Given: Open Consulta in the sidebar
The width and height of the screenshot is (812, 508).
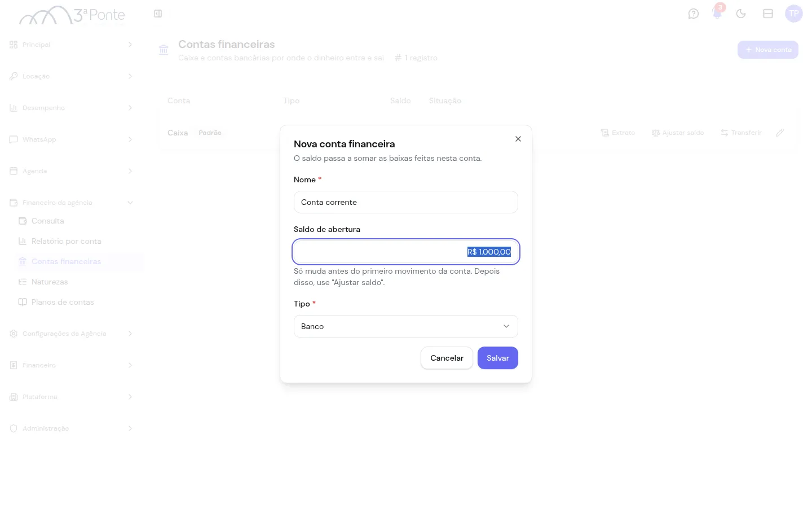Looking at the screenshot, I should click(79, 221).
